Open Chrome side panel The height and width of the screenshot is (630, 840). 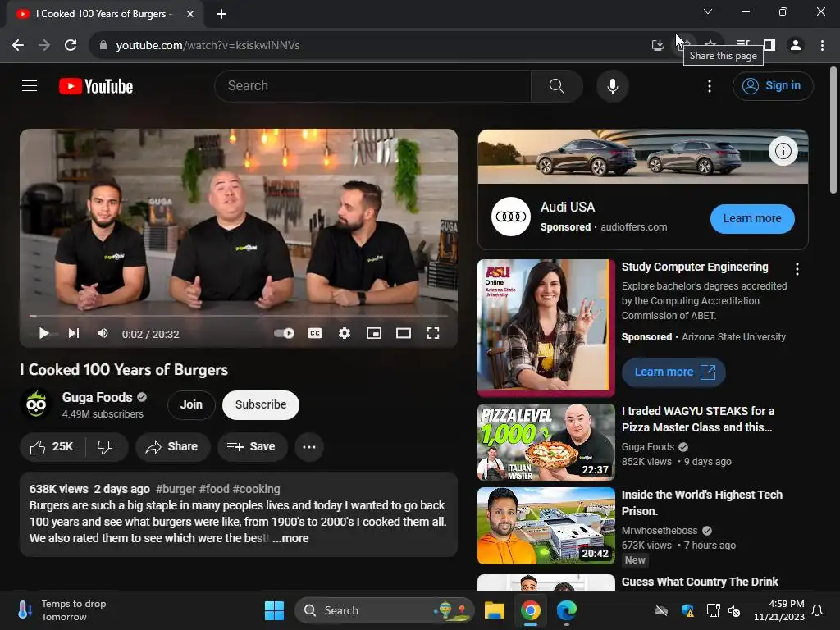coord(769,46)
